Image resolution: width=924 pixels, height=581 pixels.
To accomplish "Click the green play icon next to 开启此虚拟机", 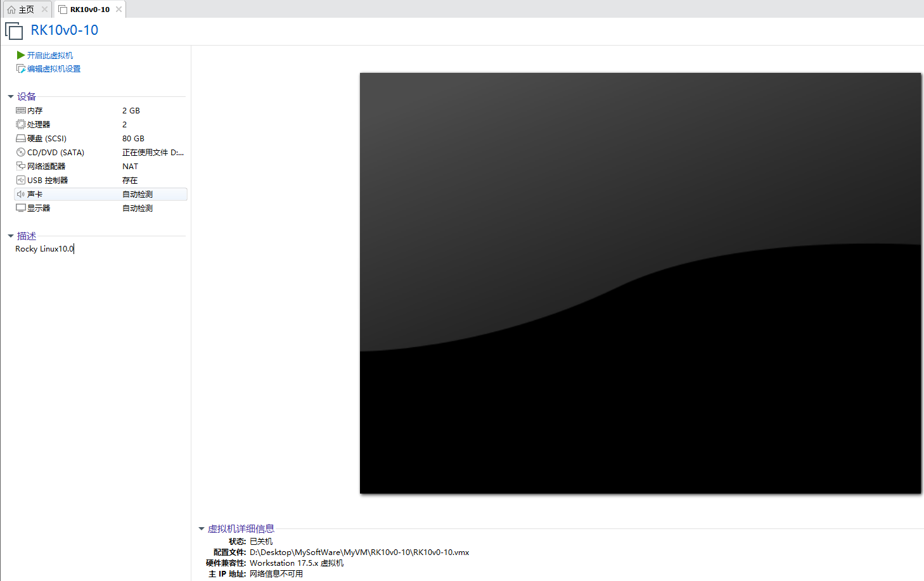I will click(20, 55).
